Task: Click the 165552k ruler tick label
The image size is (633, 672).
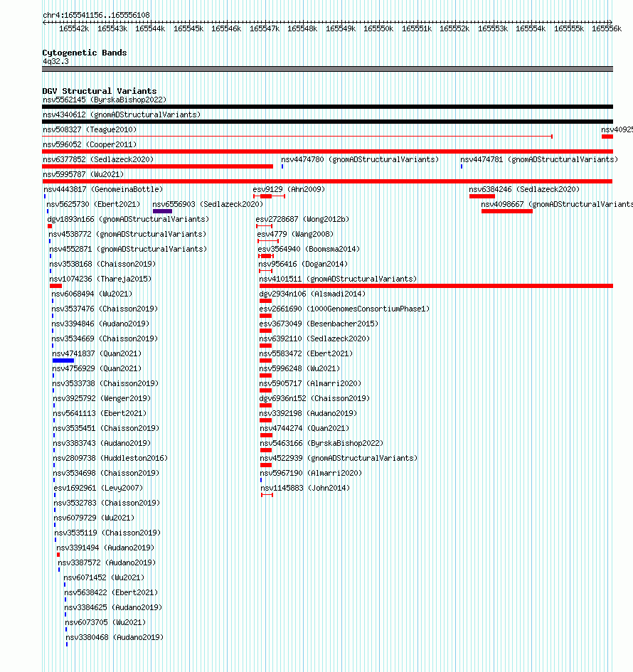Action: point(454,28)
